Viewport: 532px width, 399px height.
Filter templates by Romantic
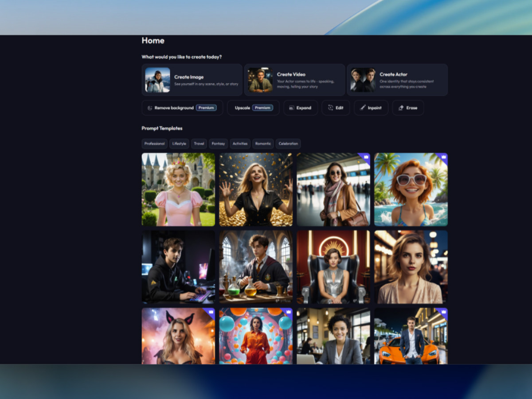(263, 144)
